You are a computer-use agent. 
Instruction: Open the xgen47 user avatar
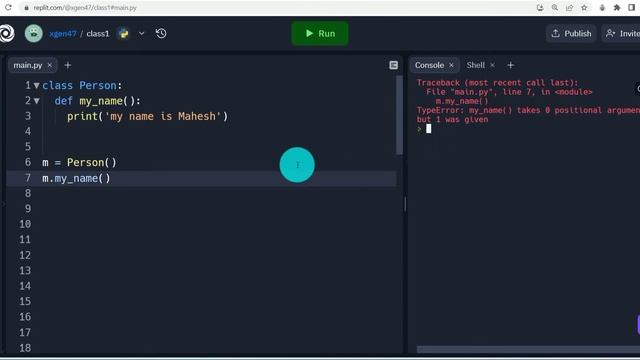[33, 33]
